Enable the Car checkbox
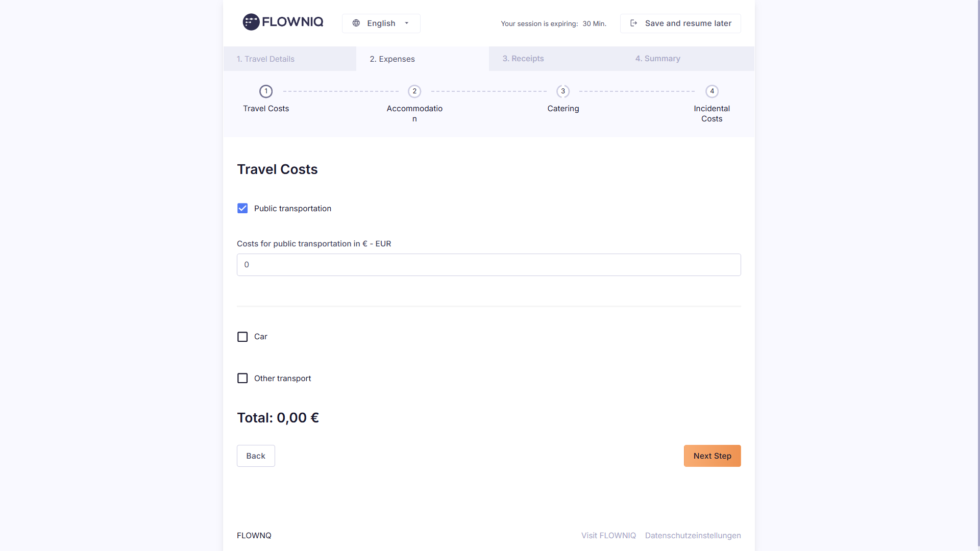This screenshot has width=980, height=551. [242, 337]
